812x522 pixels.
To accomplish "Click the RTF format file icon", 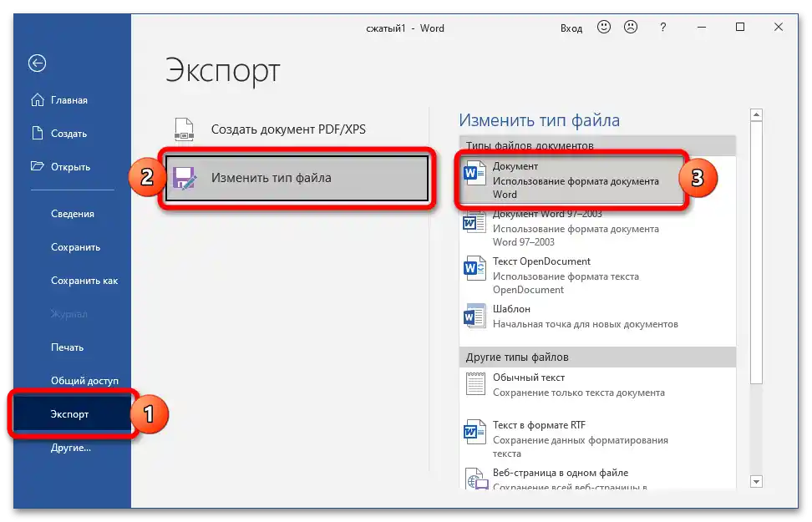I will point(475,432).
